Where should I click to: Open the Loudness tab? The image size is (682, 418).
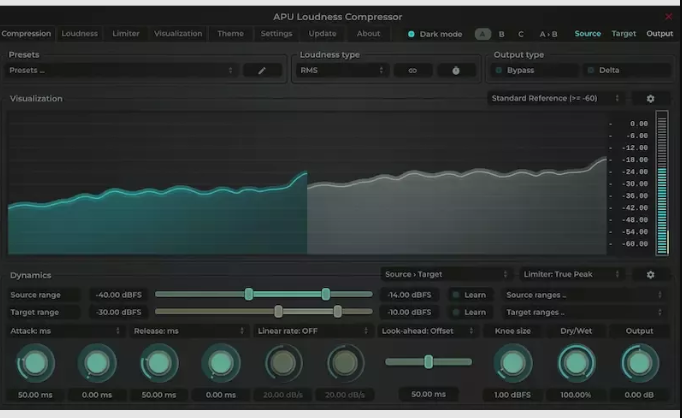pos(80,33)
